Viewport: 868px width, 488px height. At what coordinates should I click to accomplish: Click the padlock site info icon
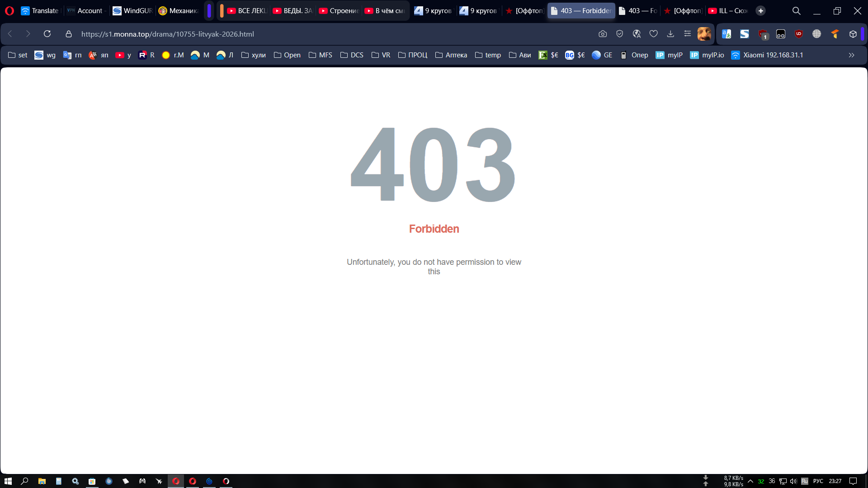pyautogui.click(x=69, y=34)
